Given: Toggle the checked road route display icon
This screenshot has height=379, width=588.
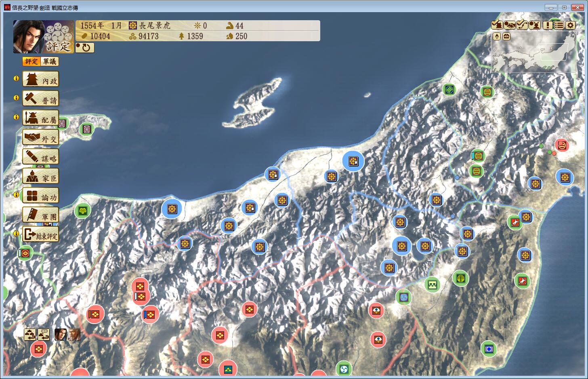Looking at the screenshot, I should point(522,25).
